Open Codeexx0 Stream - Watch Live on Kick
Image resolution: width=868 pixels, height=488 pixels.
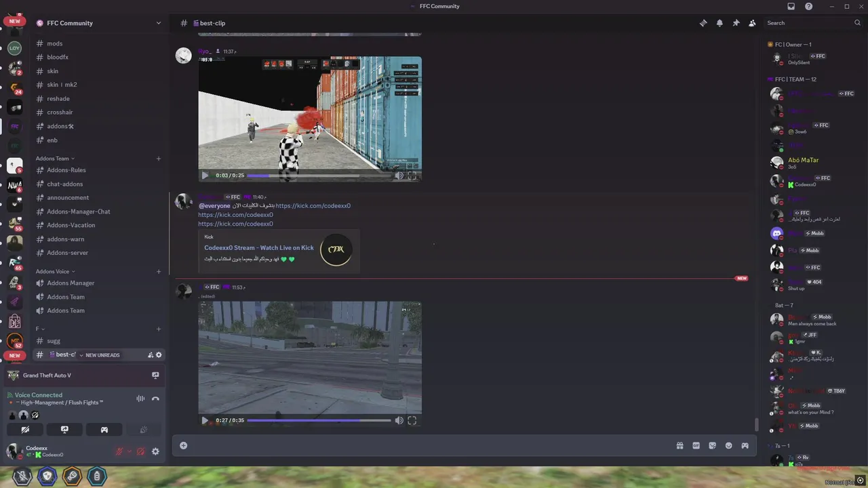click(259, 248)
